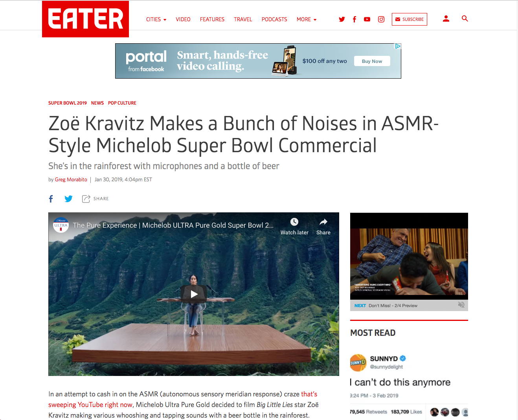Share article on Facebook below byline
Image resolution: width=518 pixels, height=420 pixels.
[x=51, y=199]
